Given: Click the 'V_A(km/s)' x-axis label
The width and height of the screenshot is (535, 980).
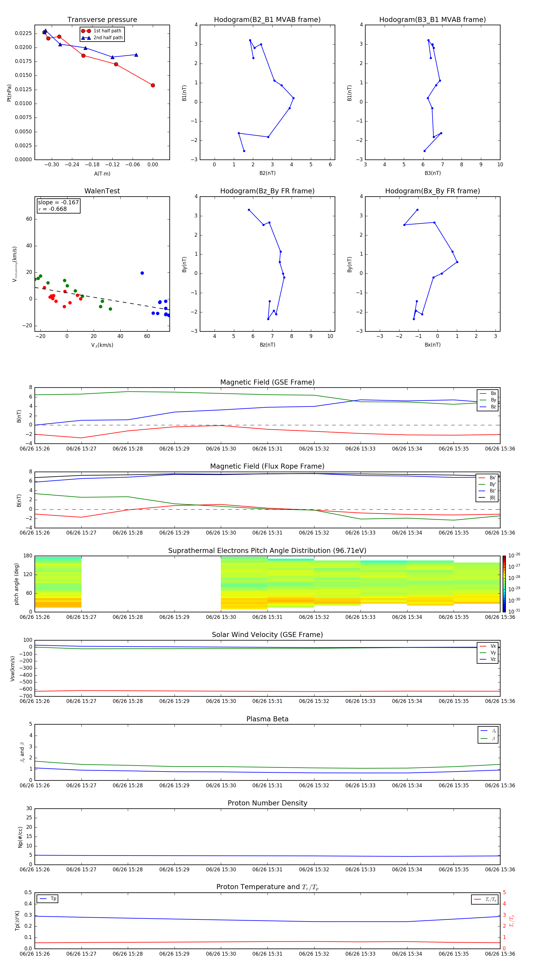Looking at the screenshot, I should (x=102, y=345).
